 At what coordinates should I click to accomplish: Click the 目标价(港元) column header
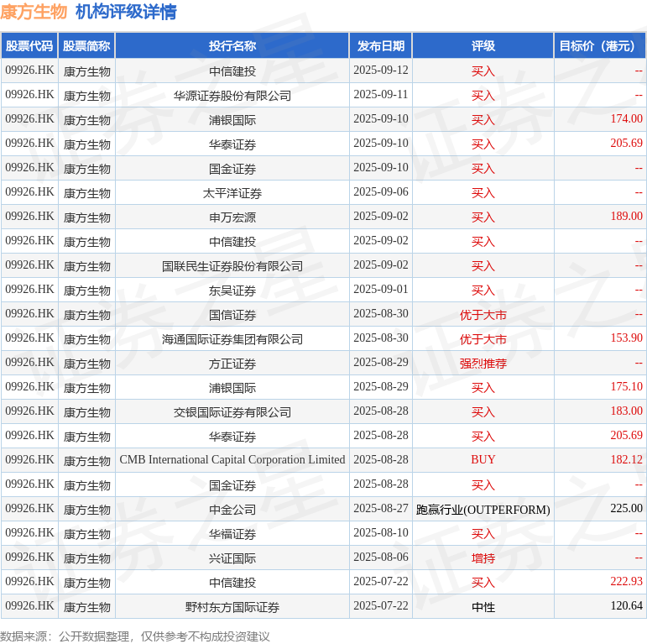599,46
